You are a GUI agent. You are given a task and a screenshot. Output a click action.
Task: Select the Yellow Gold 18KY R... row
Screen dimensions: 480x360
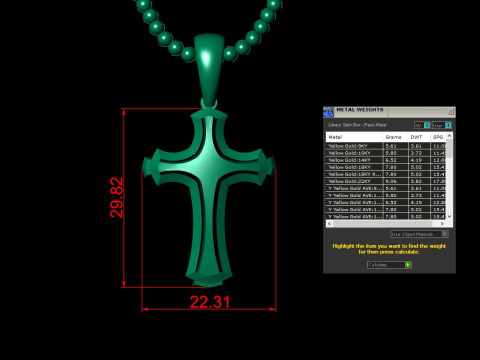(x=386, y=174)
